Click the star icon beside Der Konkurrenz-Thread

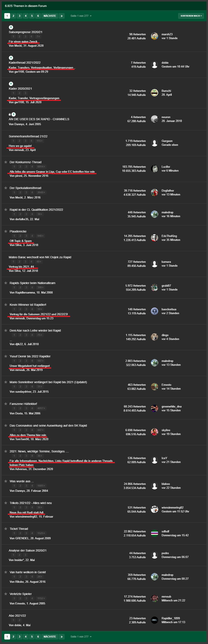coord(6,162)
